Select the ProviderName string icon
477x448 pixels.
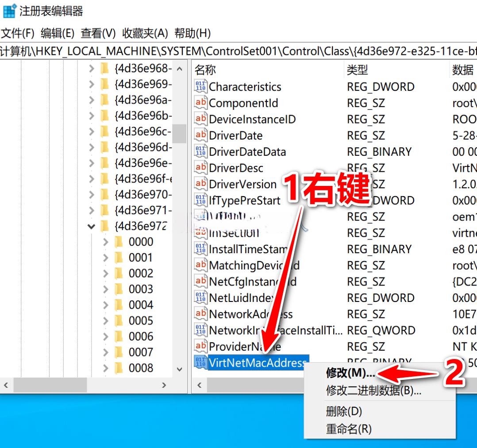tap(200, 346)
